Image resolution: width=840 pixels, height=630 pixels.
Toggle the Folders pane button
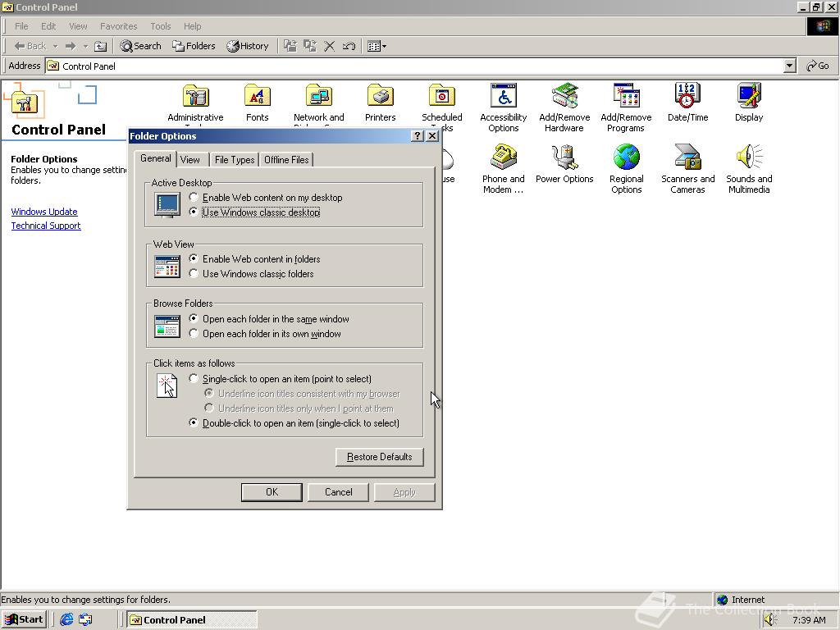click(194, 46)
